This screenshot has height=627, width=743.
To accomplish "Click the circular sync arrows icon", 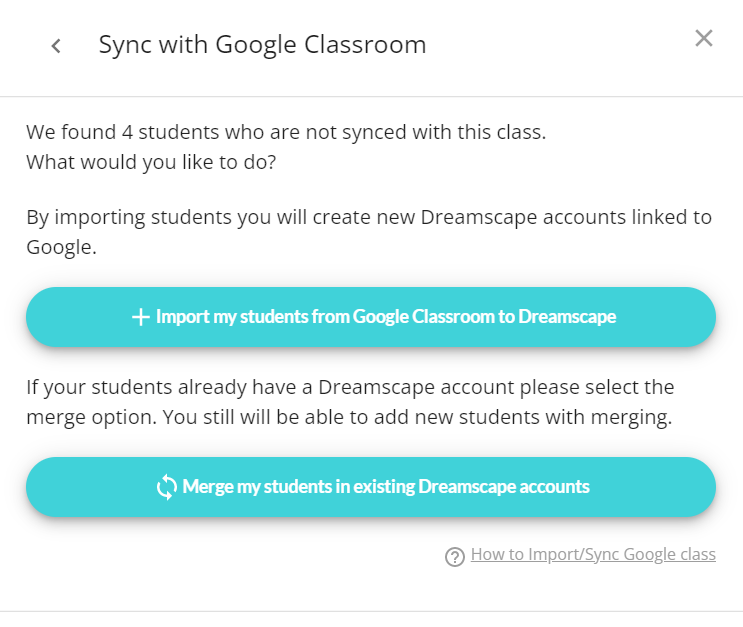I will tap(167, 487).
